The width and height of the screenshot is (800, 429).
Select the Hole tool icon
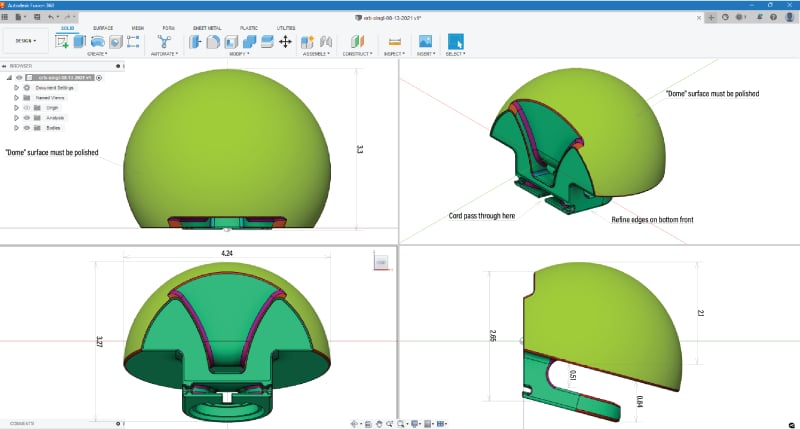point(116,42)
